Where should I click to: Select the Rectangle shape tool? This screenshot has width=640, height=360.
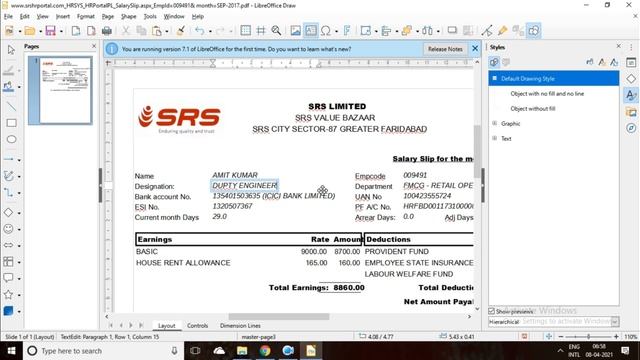(11, 123)
